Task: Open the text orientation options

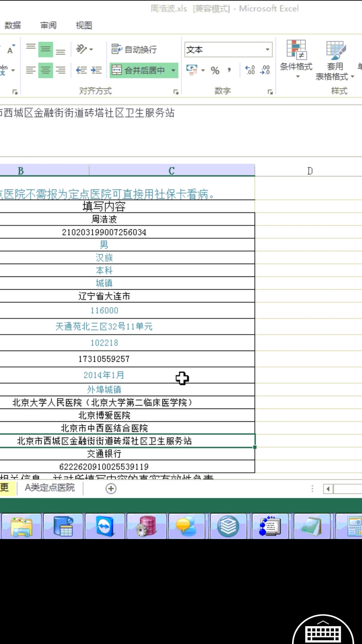Action: point(84,49)
